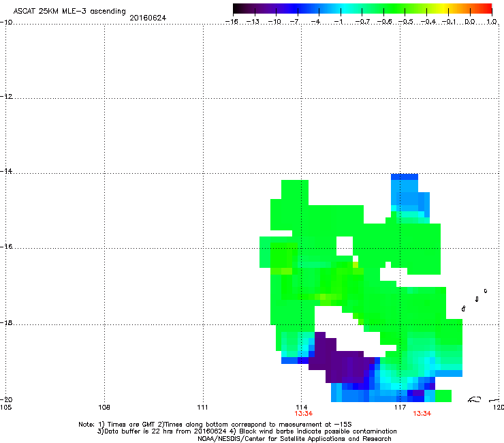
Task: Click the date label 20160624
Action: [148, 18]
